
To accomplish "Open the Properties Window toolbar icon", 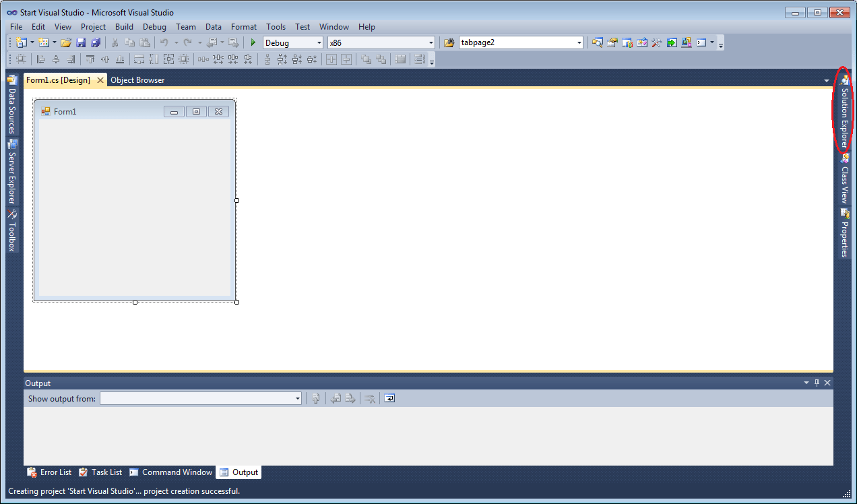I will [x=612, y=42].
